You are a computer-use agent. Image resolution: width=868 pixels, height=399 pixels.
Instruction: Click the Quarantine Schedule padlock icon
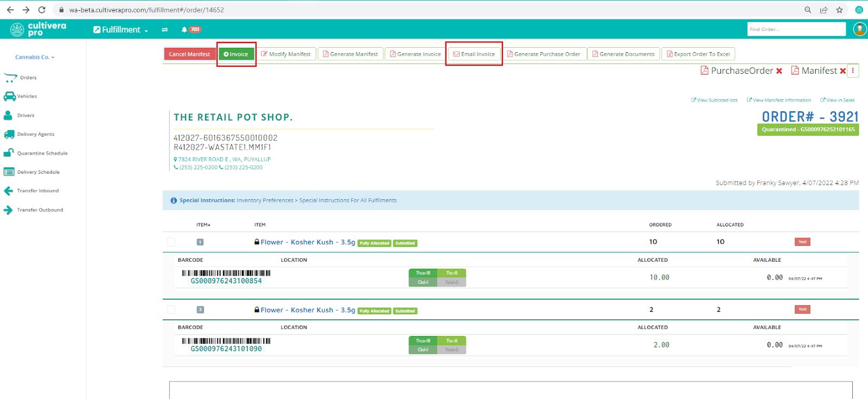click(9, 153)
